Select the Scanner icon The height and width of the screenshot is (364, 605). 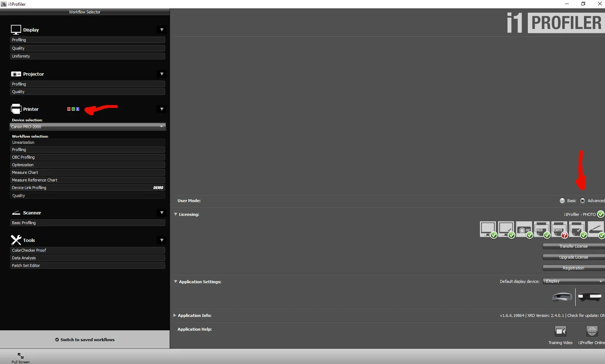16,213
